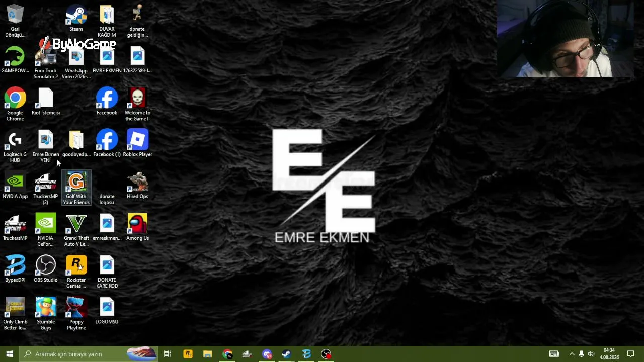Open Rockstar Games Launcher from the taskbar

[x=188, y=354]
